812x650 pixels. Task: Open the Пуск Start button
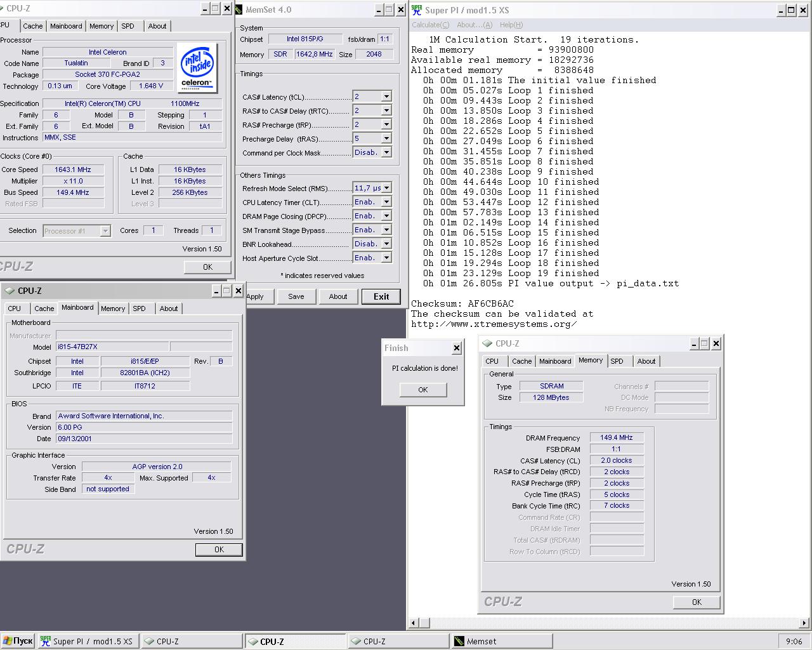coord(18,641)
